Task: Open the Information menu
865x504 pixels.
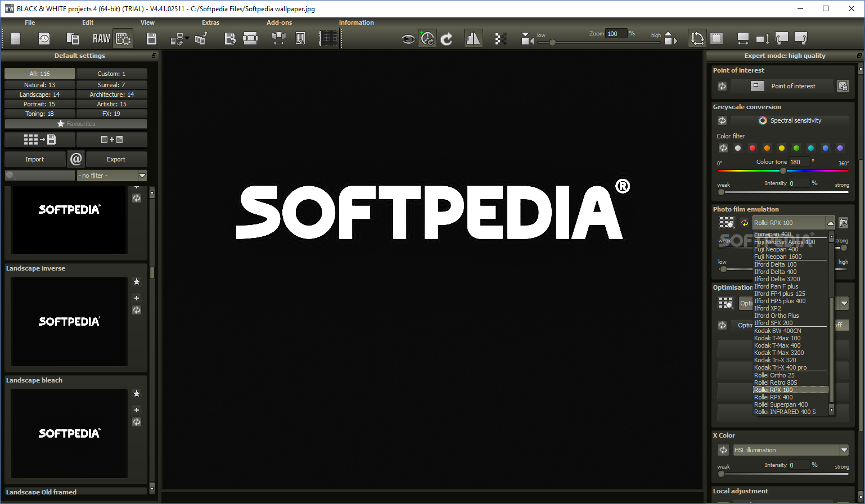Action: coord(356,22)
